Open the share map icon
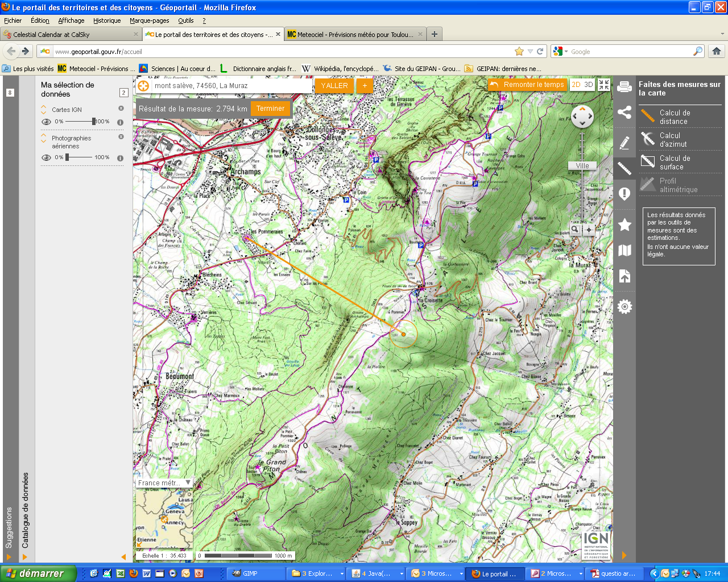 [624, 113]
